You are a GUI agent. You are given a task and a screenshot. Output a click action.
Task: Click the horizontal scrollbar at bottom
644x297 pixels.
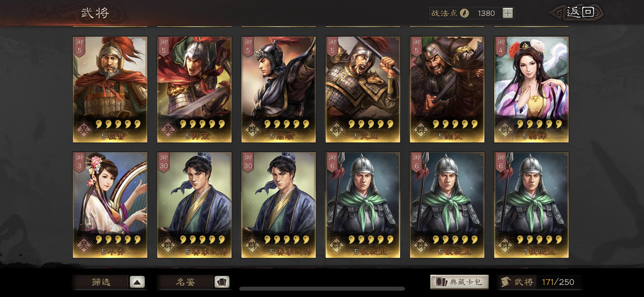(322, 289)
